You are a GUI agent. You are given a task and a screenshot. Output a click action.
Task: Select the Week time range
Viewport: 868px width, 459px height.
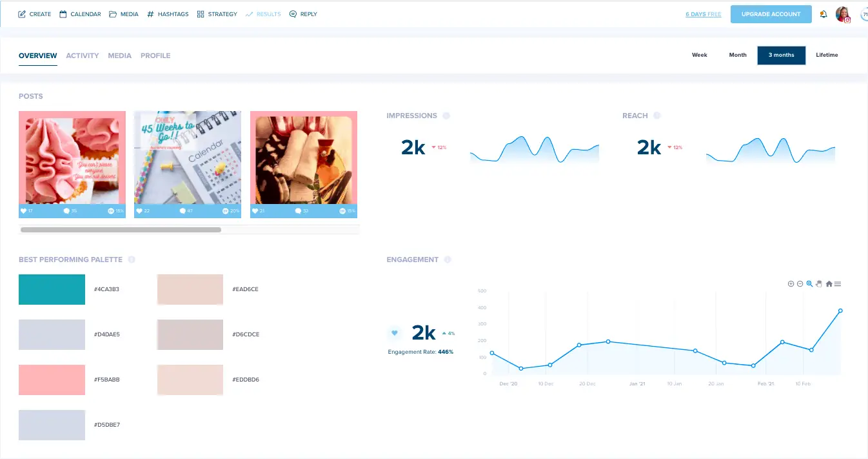pyautogui.click(x=700, y=56)
